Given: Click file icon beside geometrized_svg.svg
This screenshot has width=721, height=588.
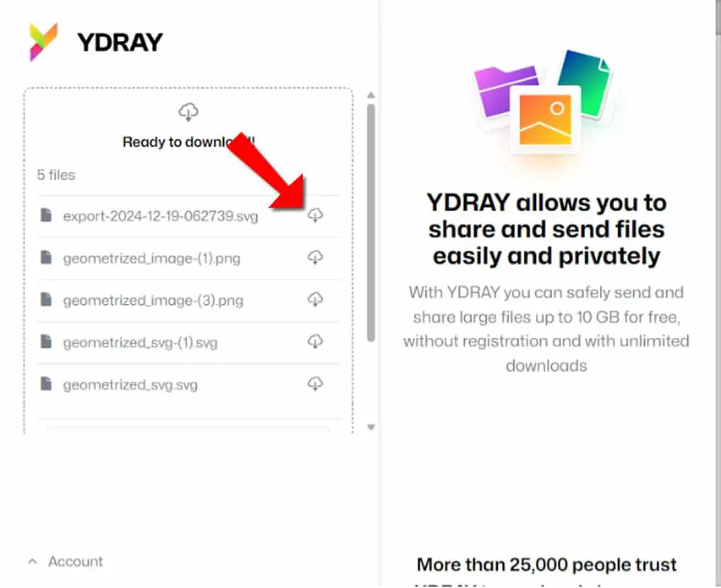Looking at the screenshot, I should (46, 383).
